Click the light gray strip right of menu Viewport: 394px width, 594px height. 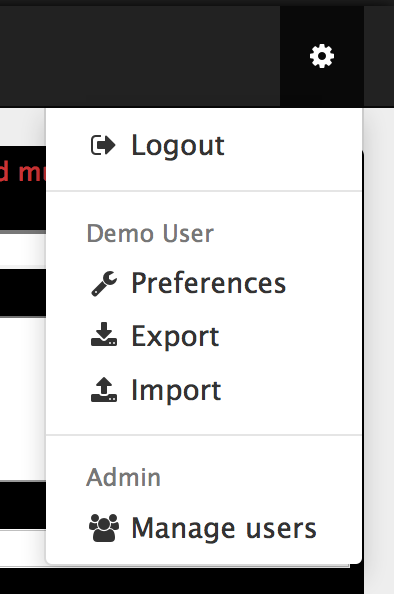pyautogui.click(x=379, y=341)
